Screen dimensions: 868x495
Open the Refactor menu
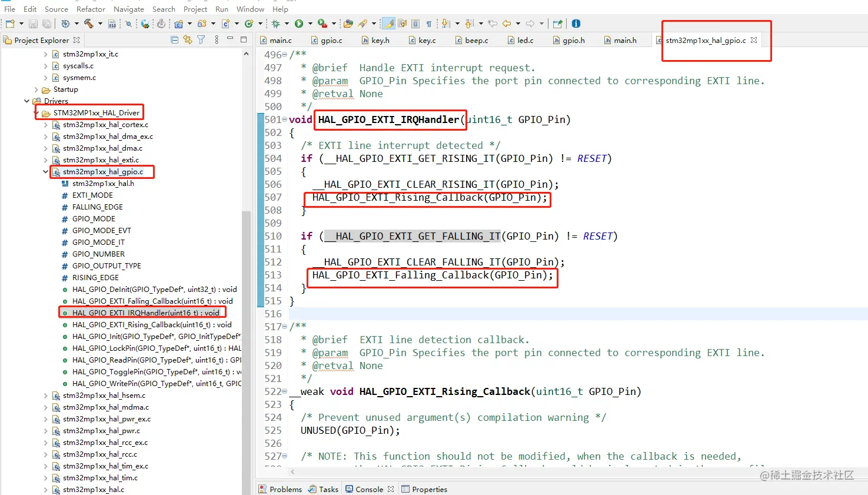(91, 9)
